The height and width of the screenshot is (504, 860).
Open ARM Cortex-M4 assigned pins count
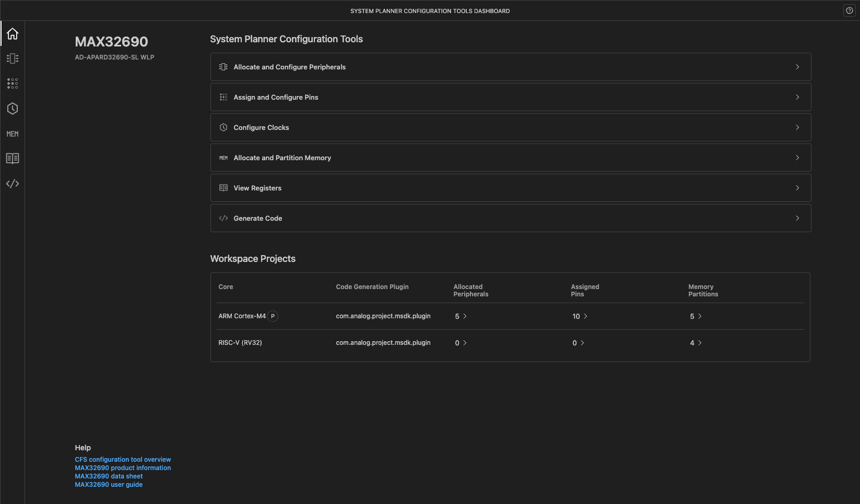[x=580, y=316]
